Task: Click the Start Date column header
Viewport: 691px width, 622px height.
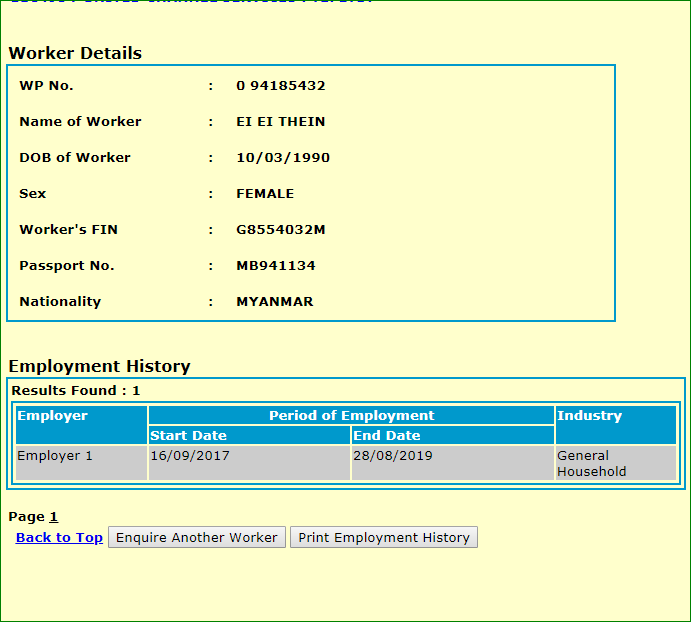Action: pos(188,436)
